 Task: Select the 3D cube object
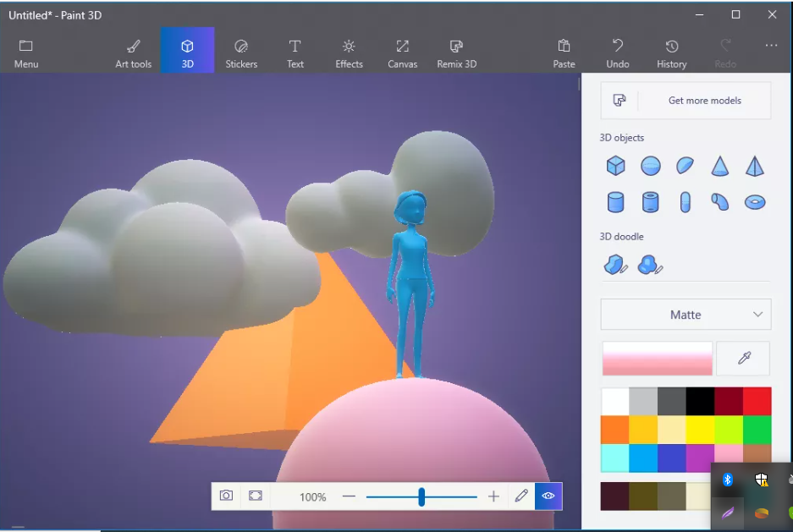tap(615, 166)
